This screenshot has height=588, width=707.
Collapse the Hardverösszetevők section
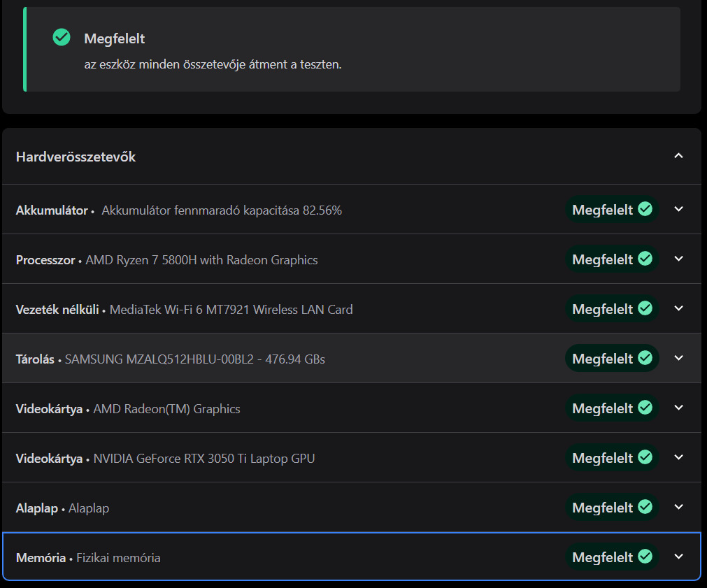[x=678, y=156]
